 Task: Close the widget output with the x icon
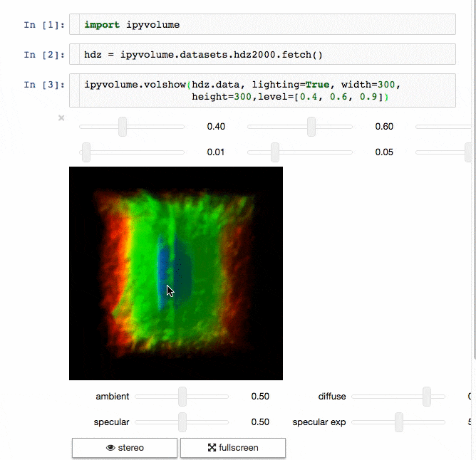click(61, 117)
